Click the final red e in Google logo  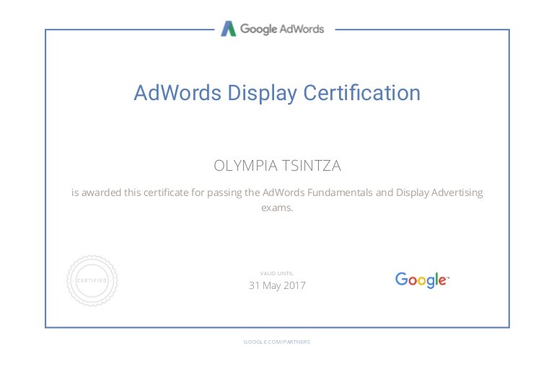tap(441, 280)
